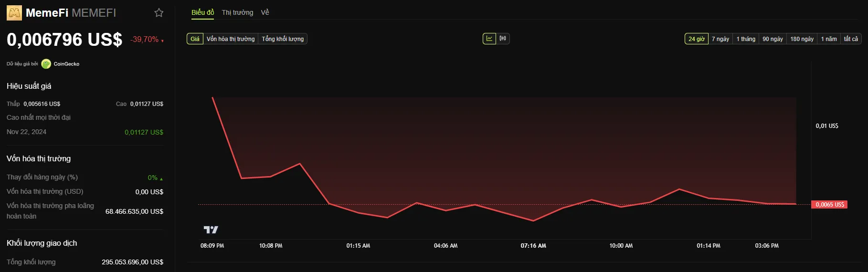Image resolution: width=868 pixels, height=272 pixels.
Task: Show tất cả time range
Action: (x=851, y=39)
